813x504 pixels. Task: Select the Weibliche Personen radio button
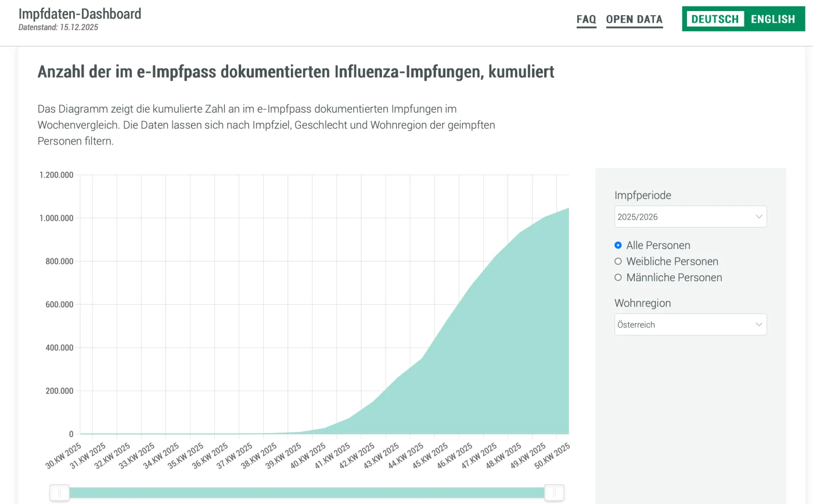pyautogui.click(x=618, y=261)
